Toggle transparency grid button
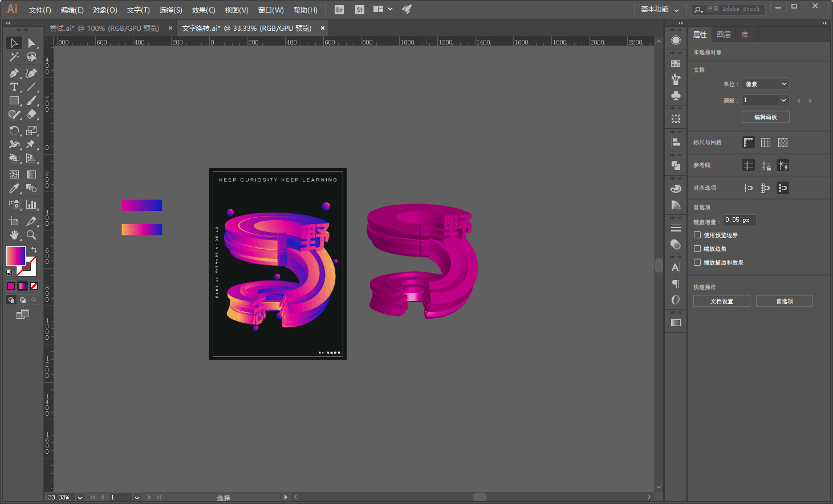The image size is (833, 504). [783, 143]
